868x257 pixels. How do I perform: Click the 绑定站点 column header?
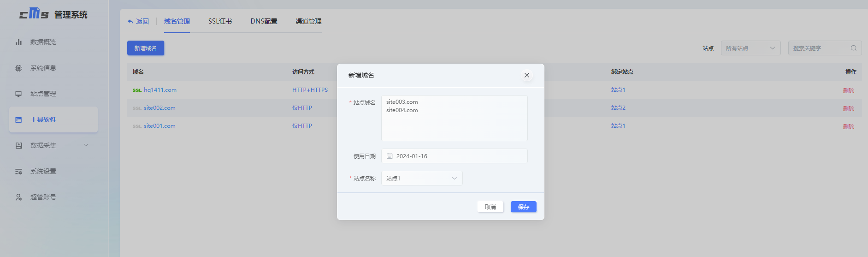622,72
